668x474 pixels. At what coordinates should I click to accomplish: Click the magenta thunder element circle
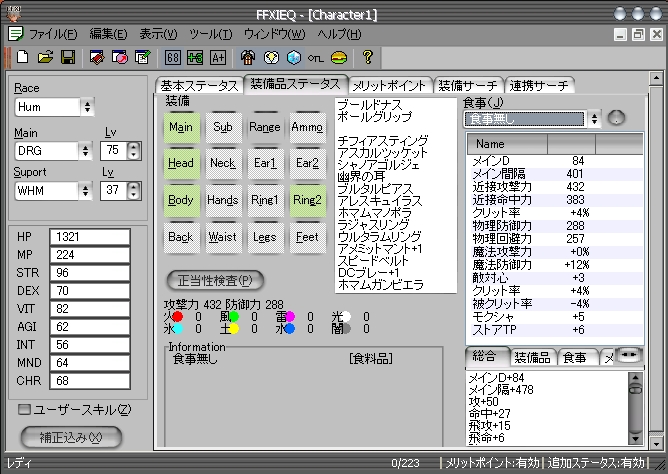pos(290,317)
